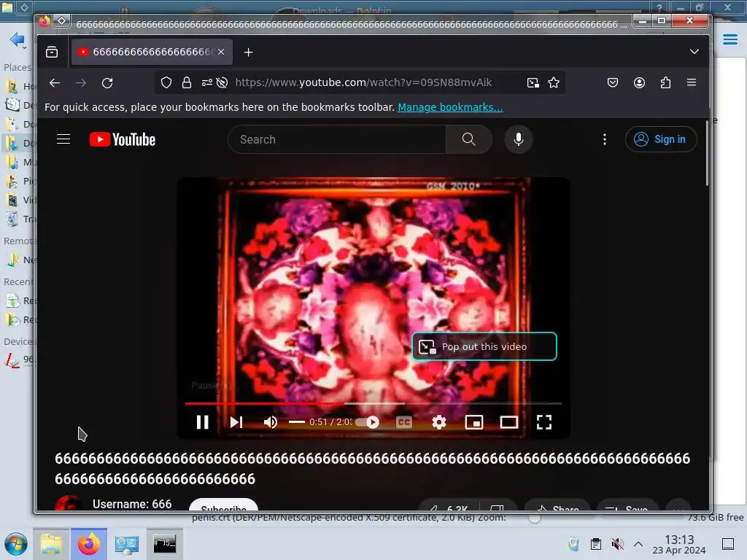Start voice search with microphone

click(519, 139)
